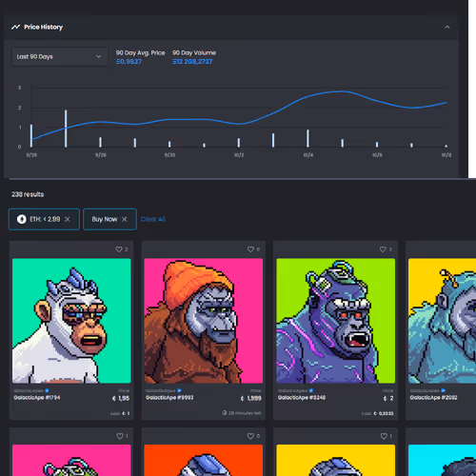476x476 pixels.
Task: Open GalacticApe #1794 name link
Action: [x=37, y=398]
